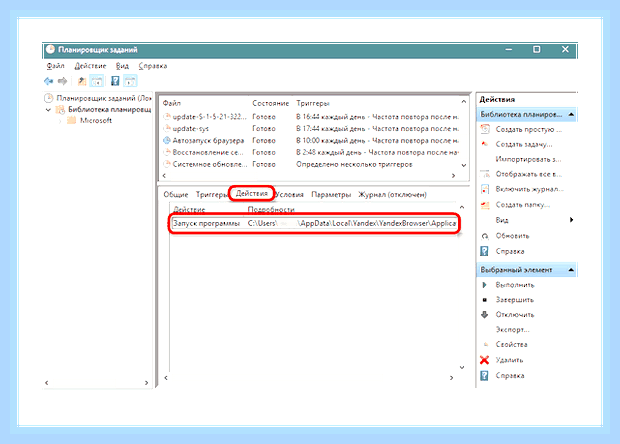The width and height of the screenshot is (620, 444).
Task: Open the Справка menu in menu bar
Action: tap(153, 66)
